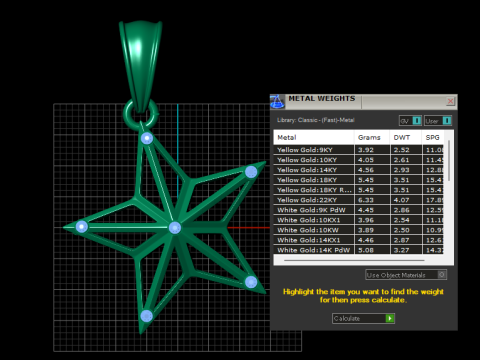480x360 pixels.
Task: Click the green play arrow on Calculate
Action: pyautogui.click(x=390, y=318)
